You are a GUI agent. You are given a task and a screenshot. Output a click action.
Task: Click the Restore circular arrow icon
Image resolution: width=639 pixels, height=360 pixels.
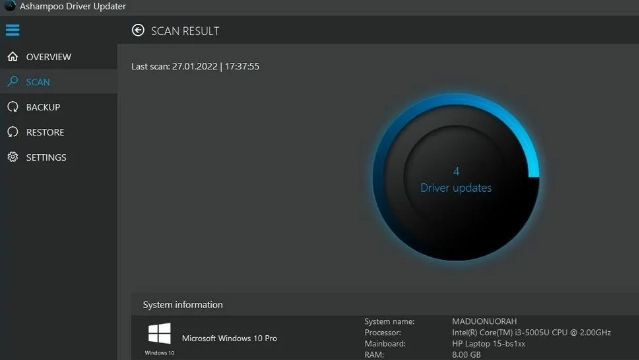[x=13, y=132]
